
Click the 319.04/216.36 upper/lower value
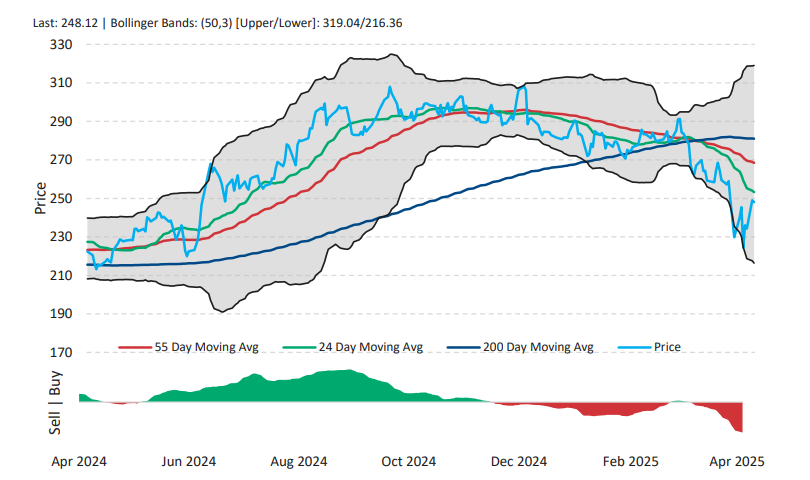362,23
